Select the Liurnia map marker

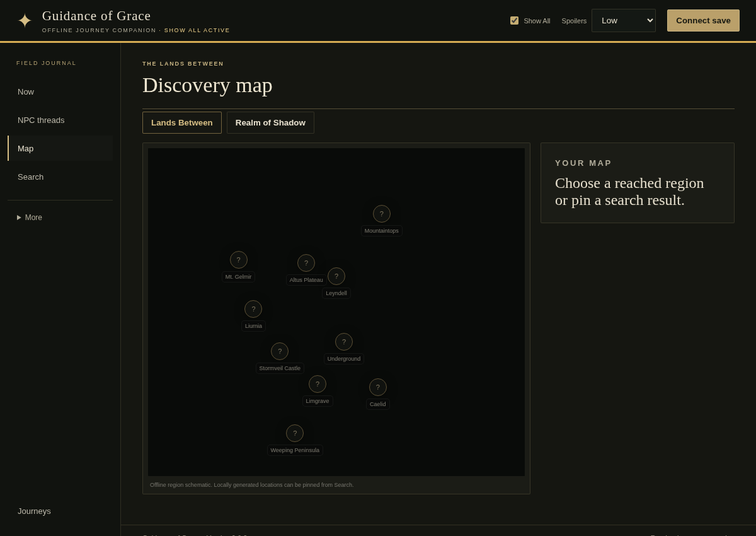coord(253,309)
